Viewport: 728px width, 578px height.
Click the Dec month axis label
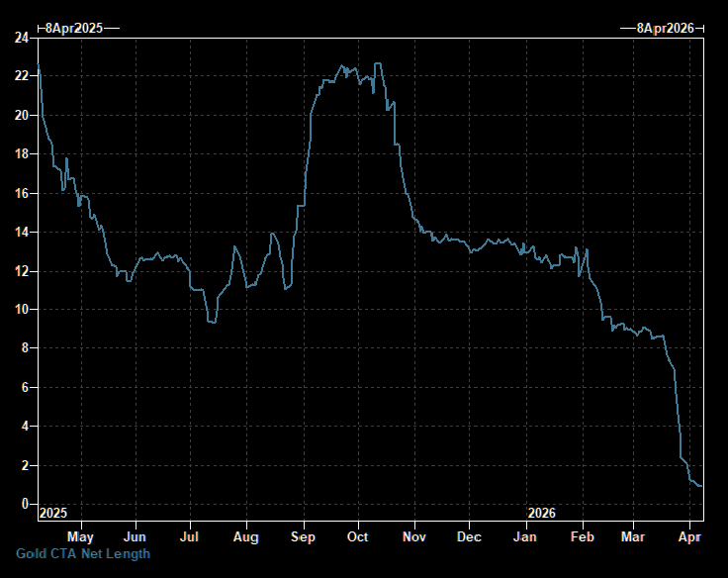tap(470, 537)
